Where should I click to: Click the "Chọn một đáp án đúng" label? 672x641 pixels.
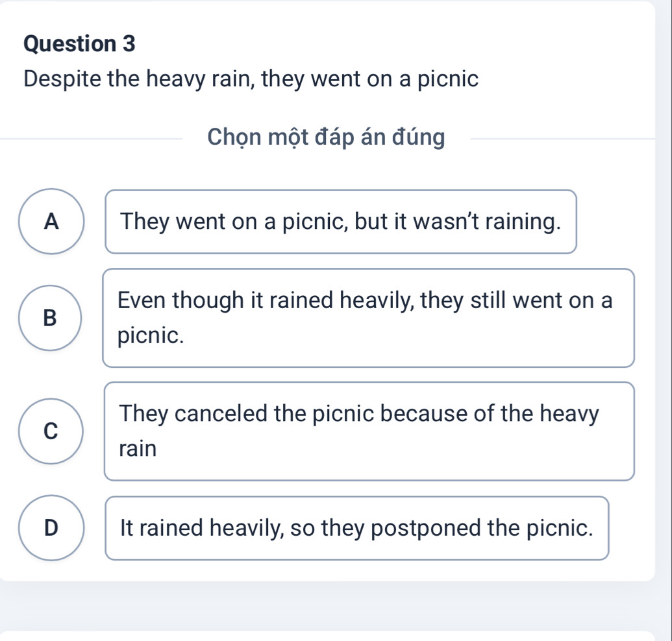pos(326,138)
